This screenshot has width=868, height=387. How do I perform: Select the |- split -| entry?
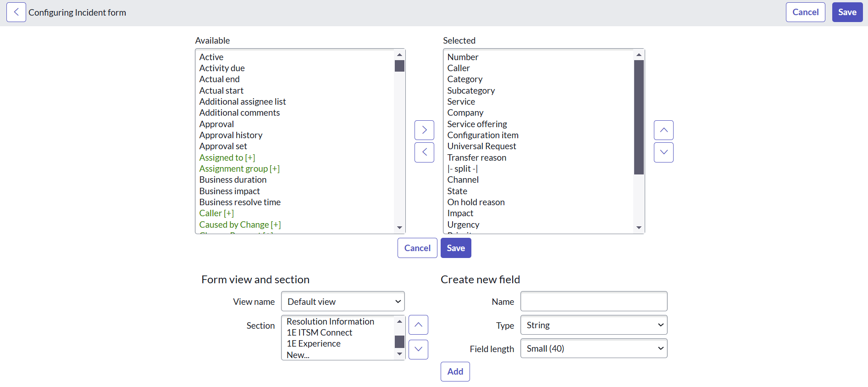tap(462, 168)
